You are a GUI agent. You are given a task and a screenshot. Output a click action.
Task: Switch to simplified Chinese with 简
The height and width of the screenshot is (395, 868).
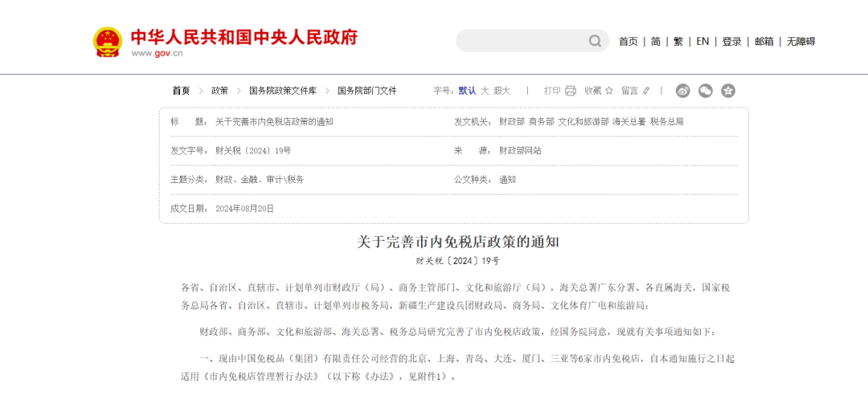click(x=656, y=42)
